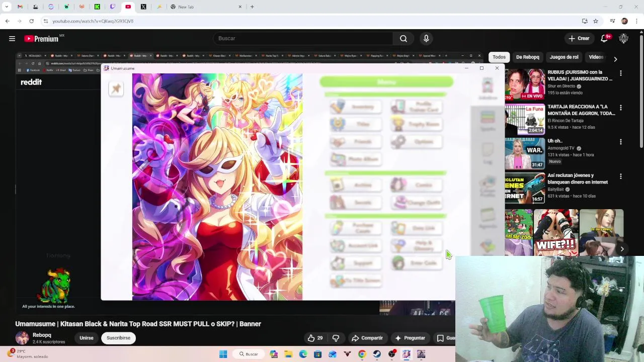Bookmark this page with star icon
This screenshot has height=362, width=644.
[x=596, y=21]
